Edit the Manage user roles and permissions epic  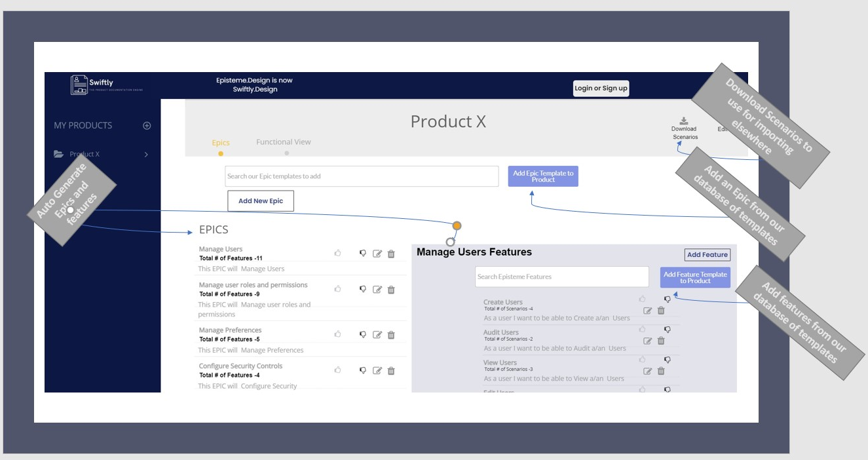[x=377, y=288]
